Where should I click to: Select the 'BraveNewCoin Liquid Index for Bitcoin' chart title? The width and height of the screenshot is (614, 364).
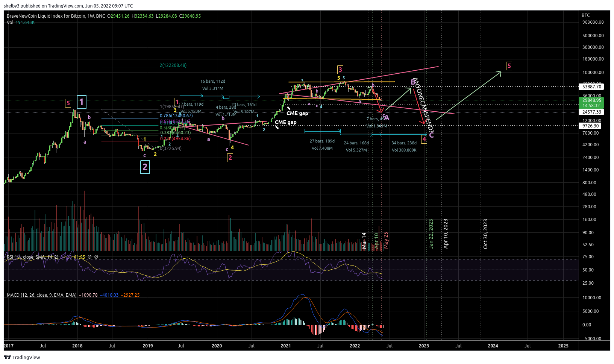pyautogui.click(x=46, y=16)
